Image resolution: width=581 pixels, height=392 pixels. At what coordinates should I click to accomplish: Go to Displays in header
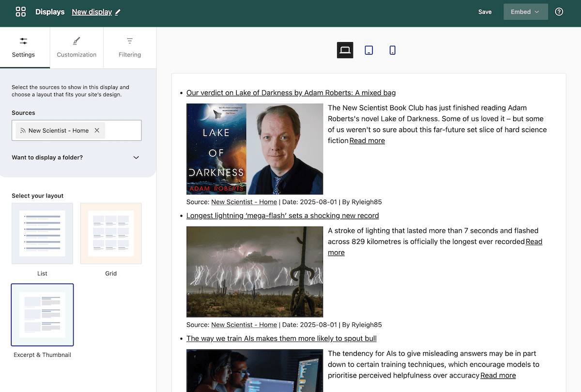[x=50, y=12]
